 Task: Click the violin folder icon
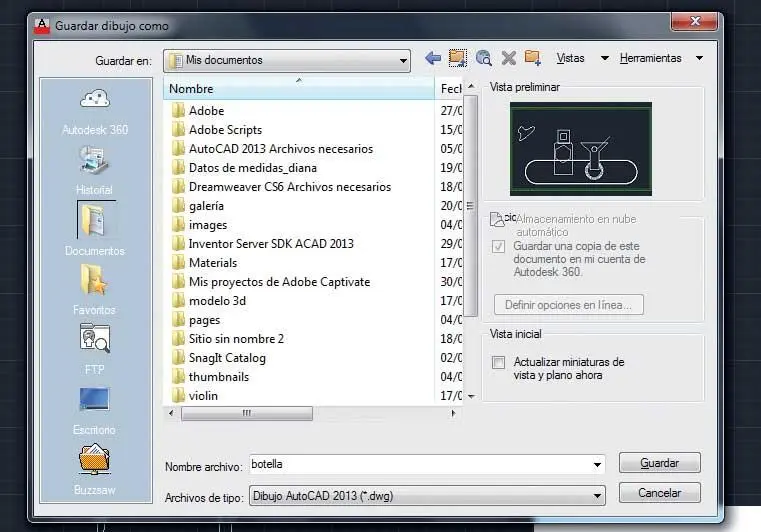178,396
